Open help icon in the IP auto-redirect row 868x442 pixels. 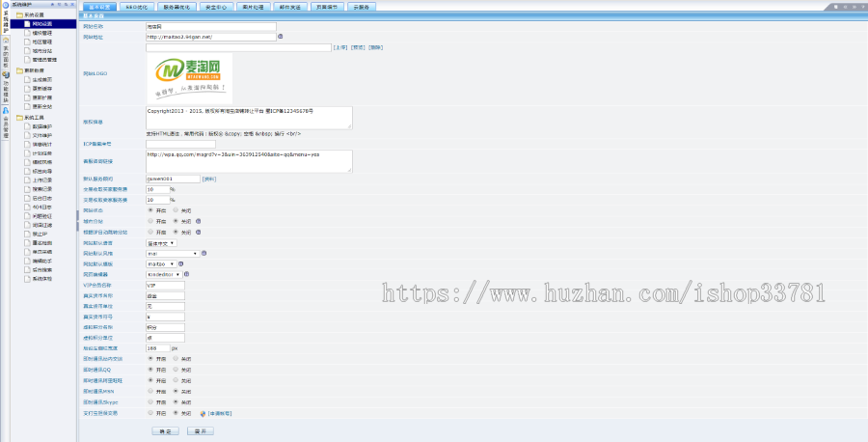(x=198, y=232)
